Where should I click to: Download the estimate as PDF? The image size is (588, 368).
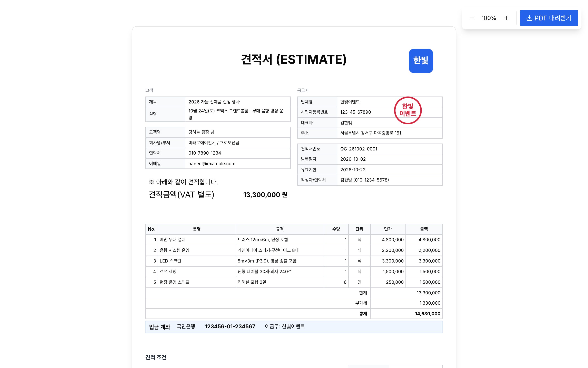pyautogui.click(x=549, y=18)
